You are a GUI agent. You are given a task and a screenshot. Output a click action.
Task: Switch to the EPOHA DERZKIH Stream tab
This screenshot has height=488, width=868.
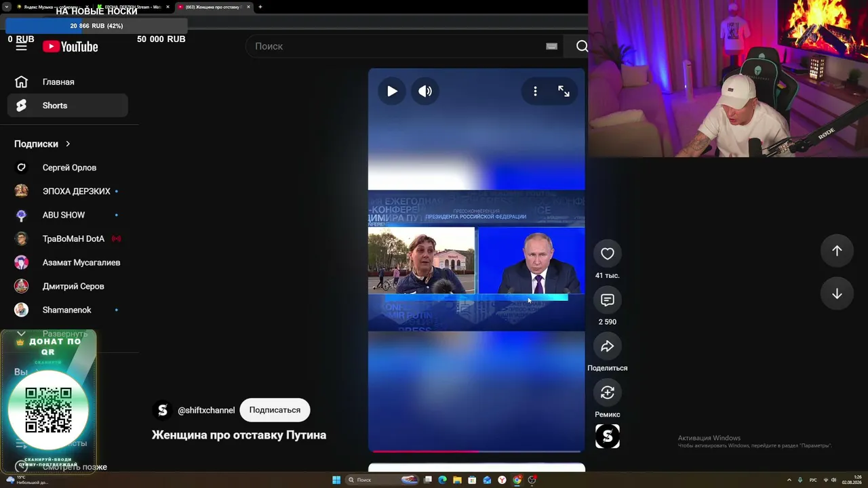(x=132, y=7)
